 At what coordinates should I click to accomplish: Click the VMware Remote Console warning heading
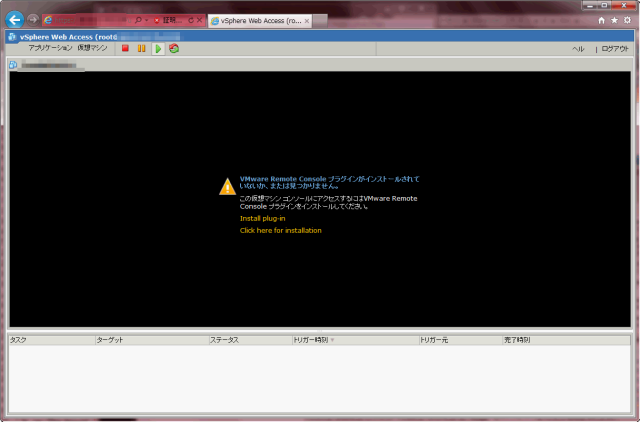pos(329,182)
